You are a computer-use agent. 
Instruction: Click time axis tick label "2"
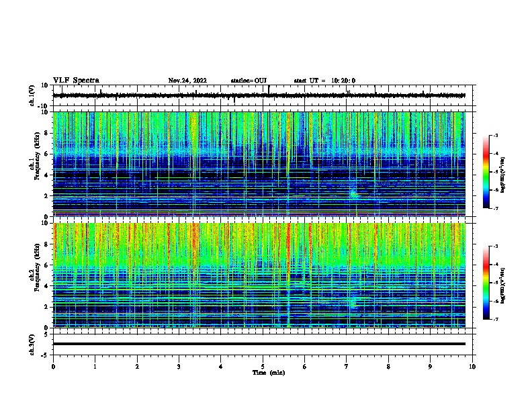tap(137, 367)
